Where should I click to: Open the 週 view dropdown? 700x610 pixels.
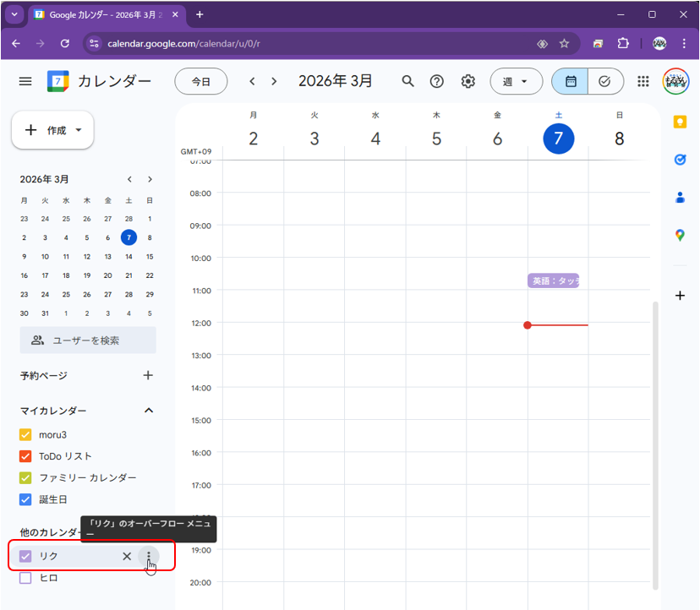coord(516,81)
